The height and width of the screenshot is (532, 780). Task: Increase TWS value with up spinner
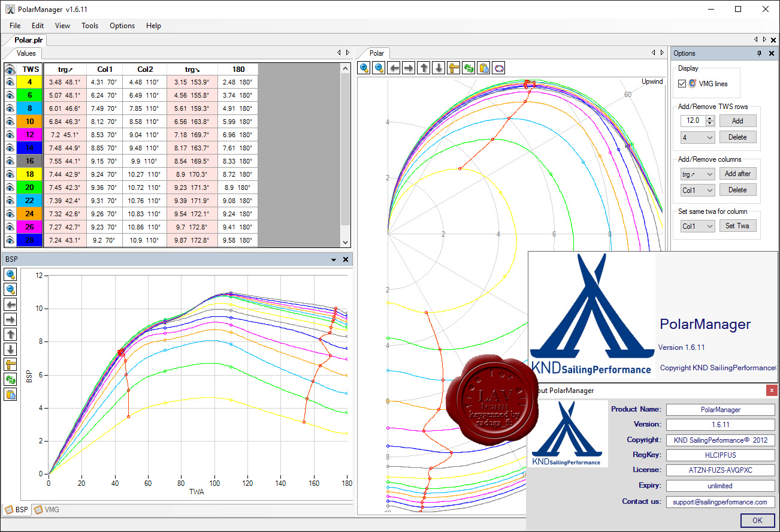(710, 118)
